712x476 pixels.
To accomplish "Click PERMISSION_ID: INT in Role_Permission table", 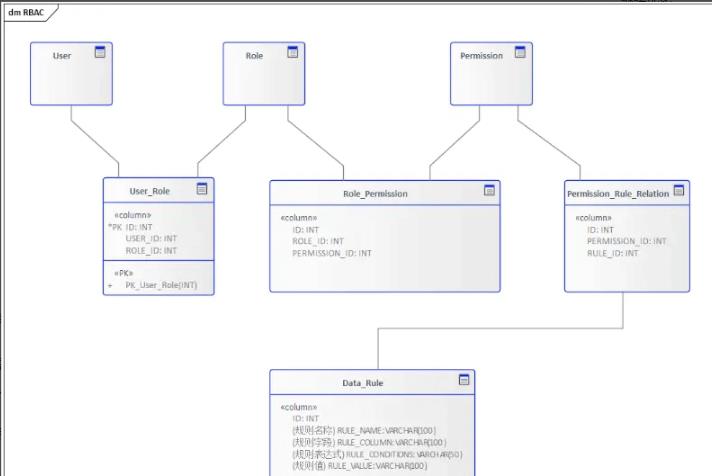I will (332, 253).
